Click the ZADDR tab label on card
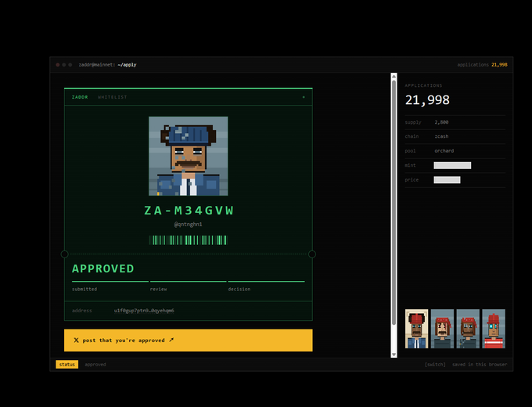The image size is (532, 407). pyautogui.click(x=80, y=97)
